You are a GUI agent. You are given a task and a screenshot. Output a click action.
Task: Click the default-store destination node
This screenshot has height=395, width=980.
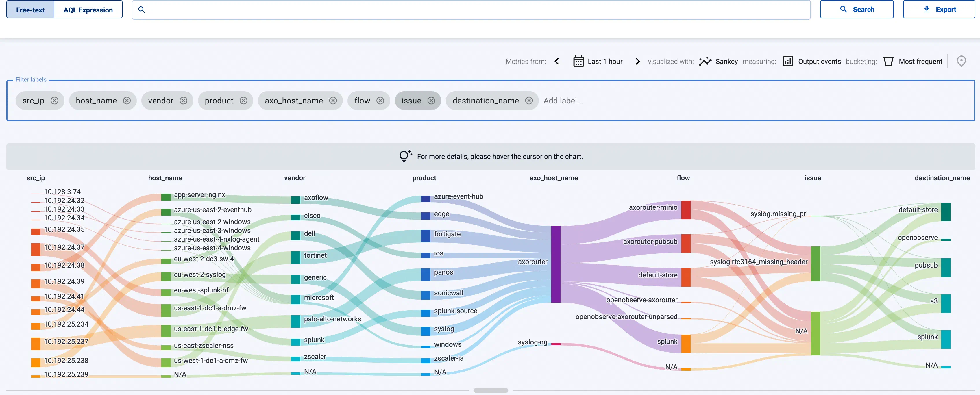945,212
